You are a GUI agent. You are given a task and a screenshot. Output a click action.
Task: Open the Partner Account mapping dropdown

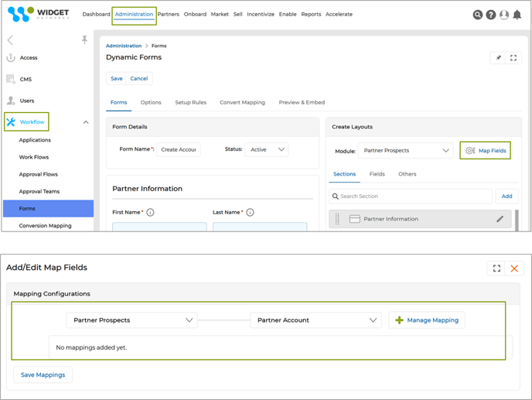tap(316, 320)
